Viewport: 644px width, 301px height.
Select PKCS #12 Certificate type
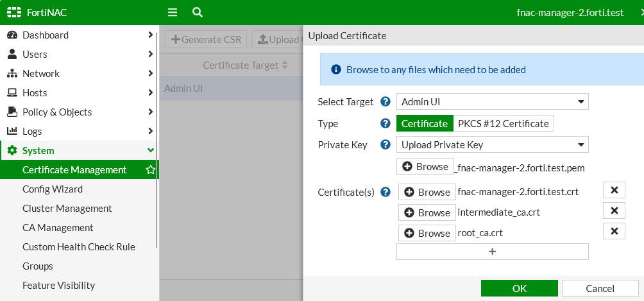[504, 123]
